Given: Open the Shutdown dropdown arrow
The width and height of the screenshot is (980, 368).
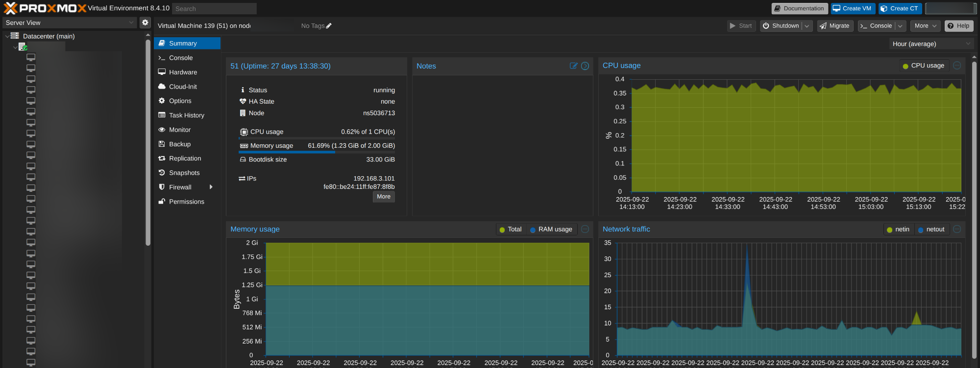Looking at the screenshot, I should [x=807, y=26].
